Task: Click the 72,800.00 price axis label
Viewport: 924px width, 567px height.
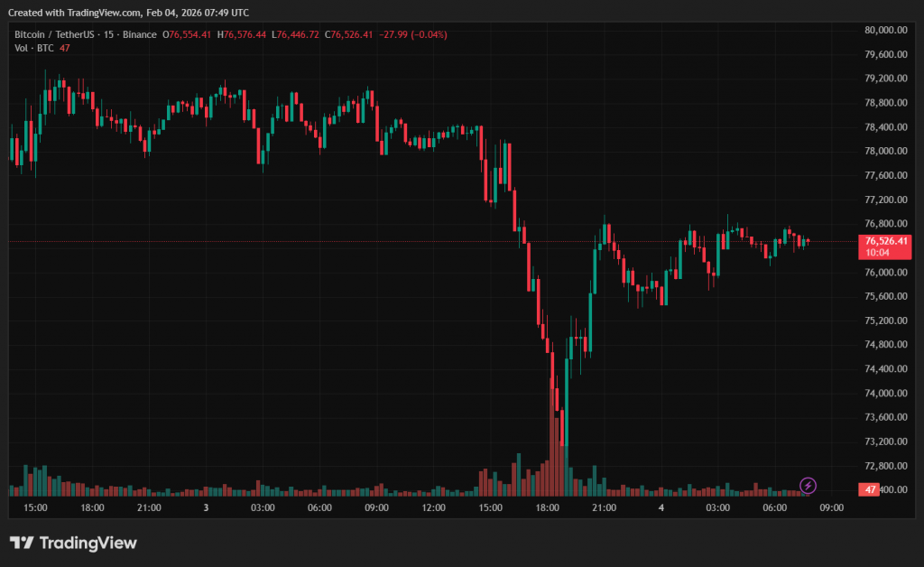Action: click(x=884, y=466)
